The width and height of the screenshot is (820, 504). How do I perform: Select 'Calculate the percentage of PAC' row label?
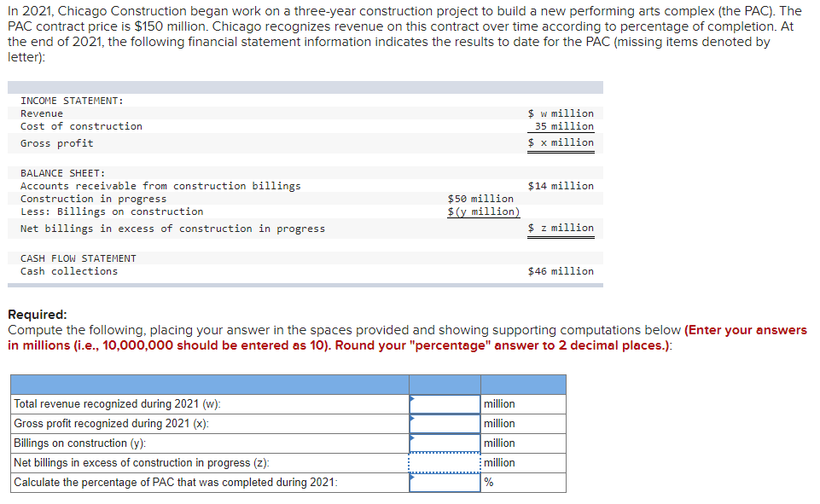tap(176, 483)
